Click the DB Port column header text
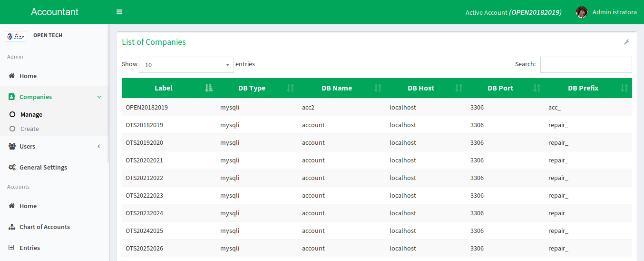644x261 pixels. [x=501, y=88]
